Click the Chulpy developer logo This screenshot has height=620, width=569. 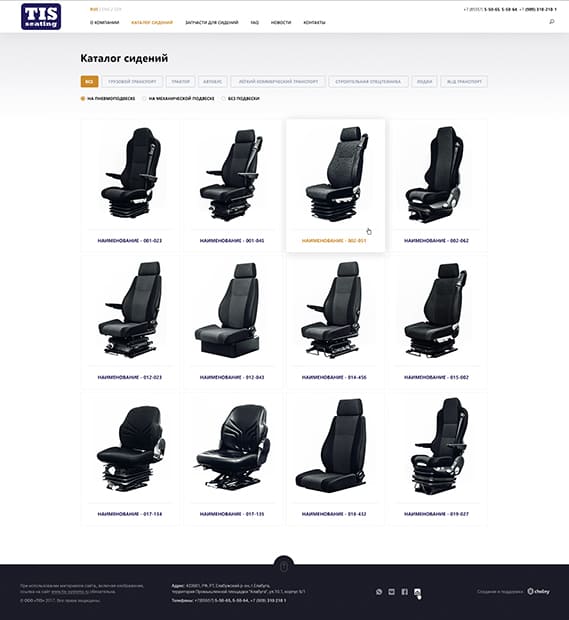point(539,592)
